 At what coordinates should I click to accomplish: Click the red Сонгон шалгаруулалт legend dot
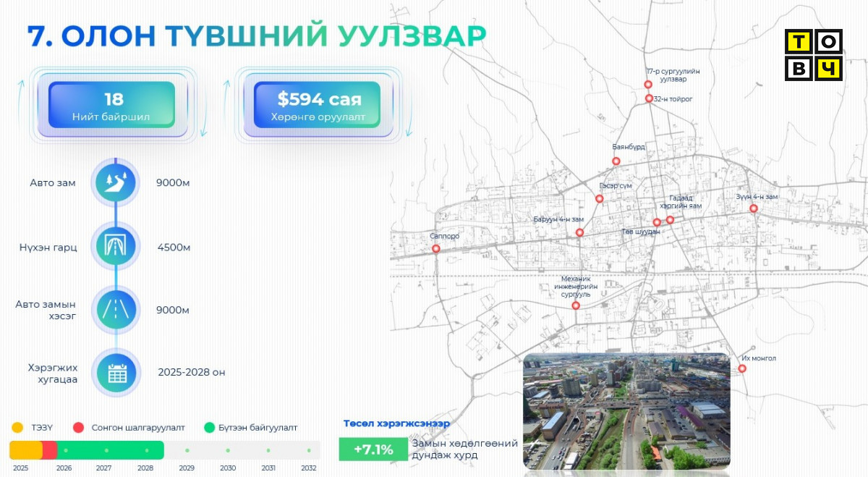(x=79, y=428)
